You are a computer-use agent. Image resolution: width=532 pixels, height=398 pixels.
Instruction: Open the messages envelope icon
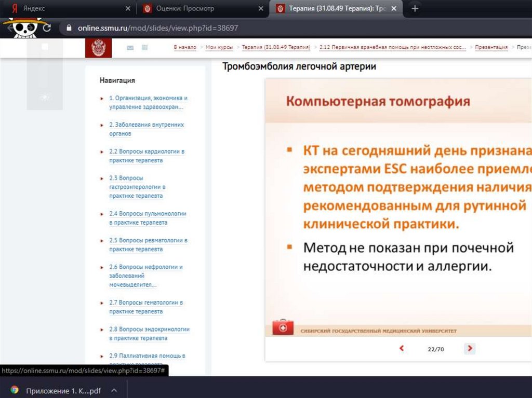tap(130, 48)
